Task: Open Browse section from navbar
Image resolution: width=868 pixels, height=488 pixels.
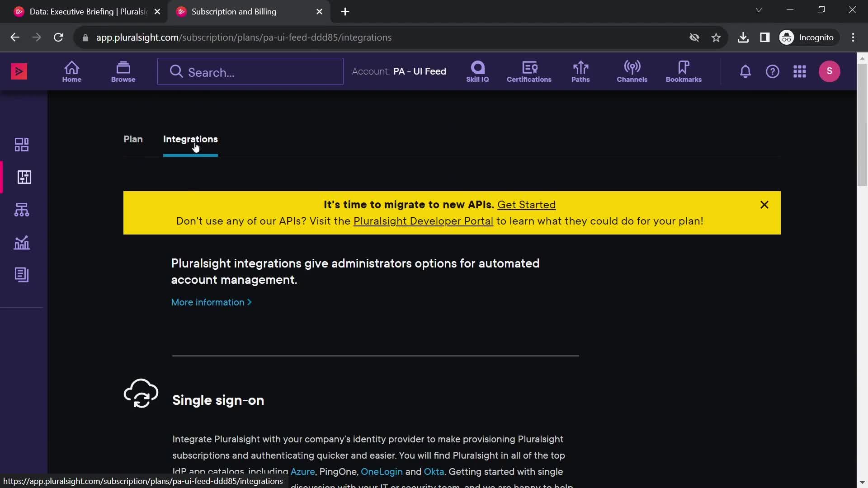Action: [x=123, y=71]
